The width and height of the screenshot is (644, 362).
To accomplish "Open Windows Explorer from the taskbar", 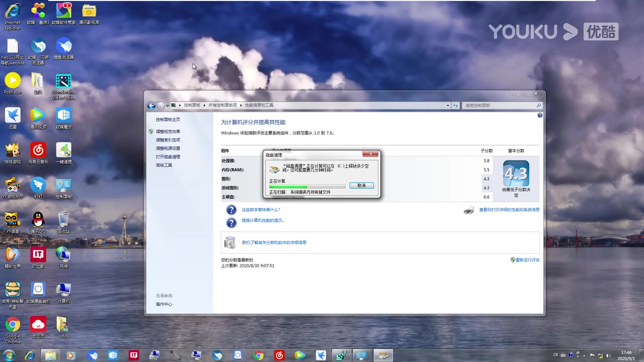I will [x=50, y=355].
